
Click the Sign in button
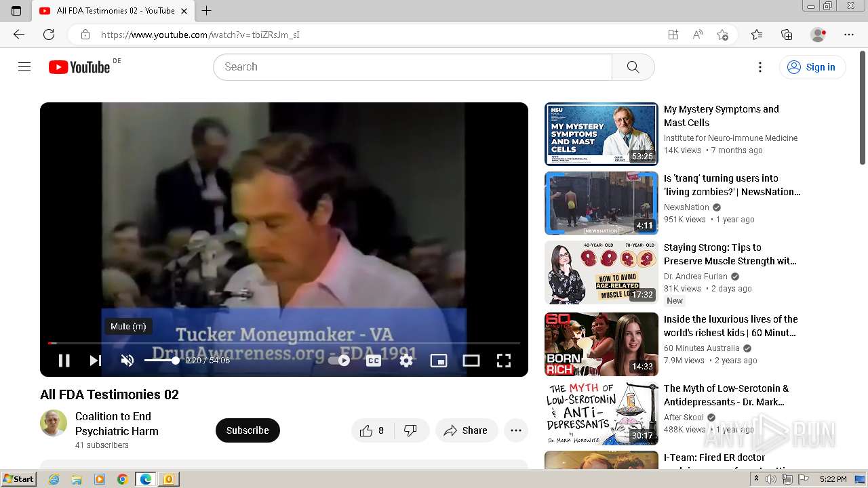[x=812, y=67]
